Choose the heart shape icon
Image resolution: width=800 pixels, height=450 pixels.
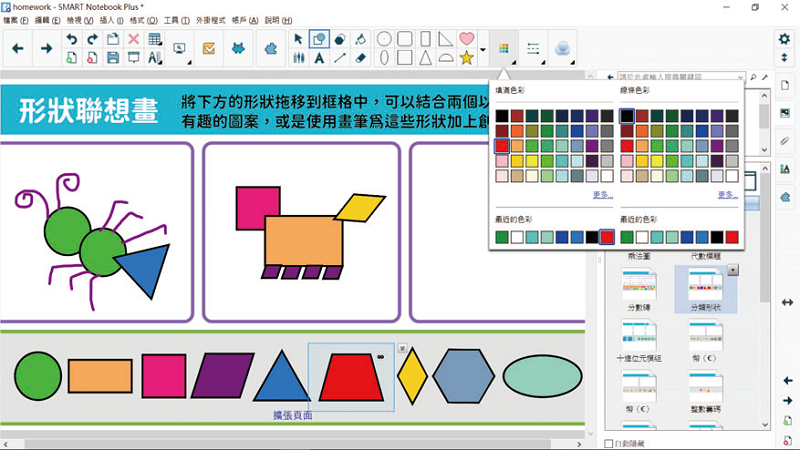pyautogui.click(x=467, y=38)
